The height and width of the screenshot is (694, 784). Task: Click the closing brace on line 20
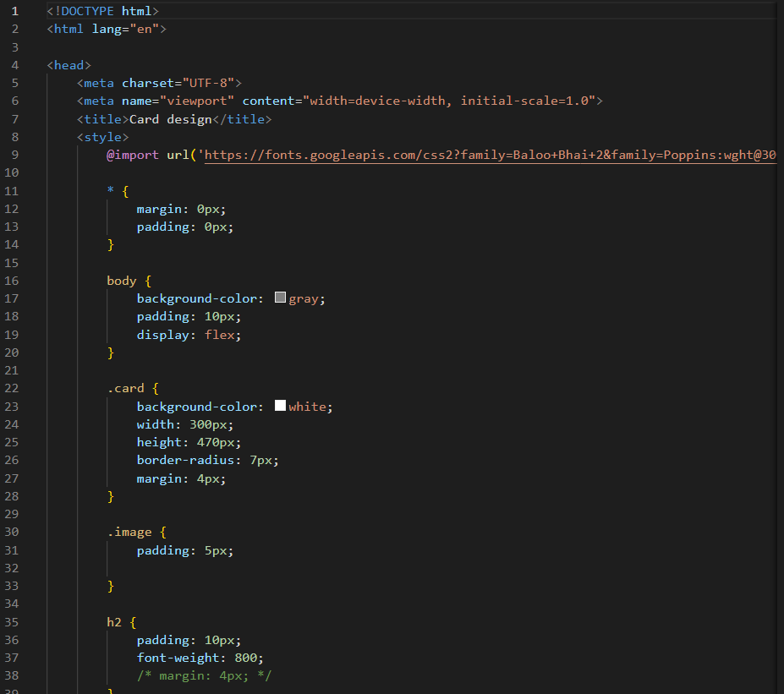111,352
